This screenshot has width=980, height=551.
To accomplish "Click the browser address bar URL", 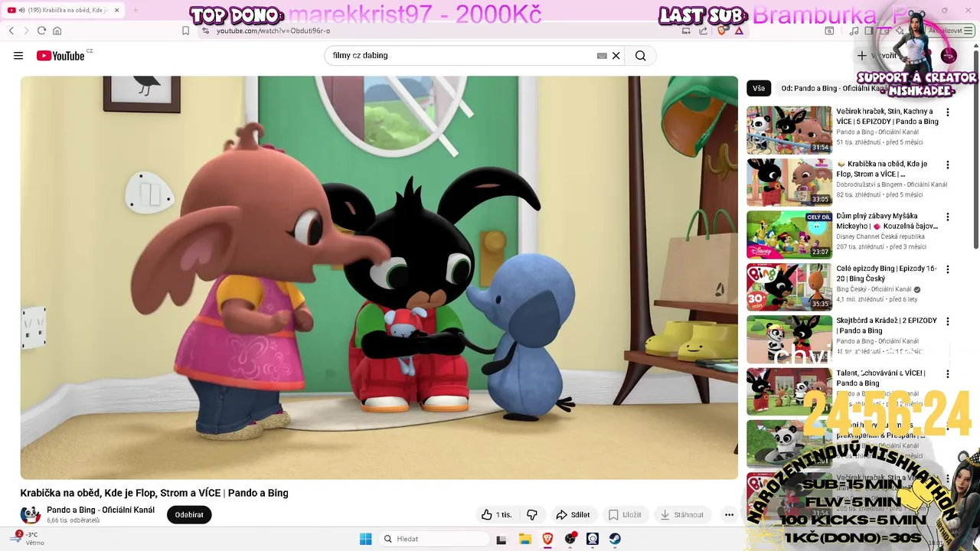I will [x=273, y=31].
